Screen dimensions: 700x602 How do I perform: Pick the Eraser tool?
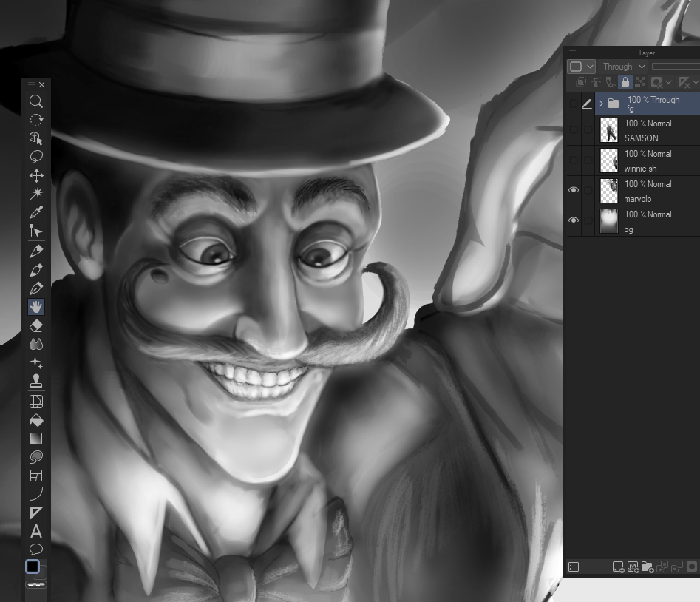point(35,325)
